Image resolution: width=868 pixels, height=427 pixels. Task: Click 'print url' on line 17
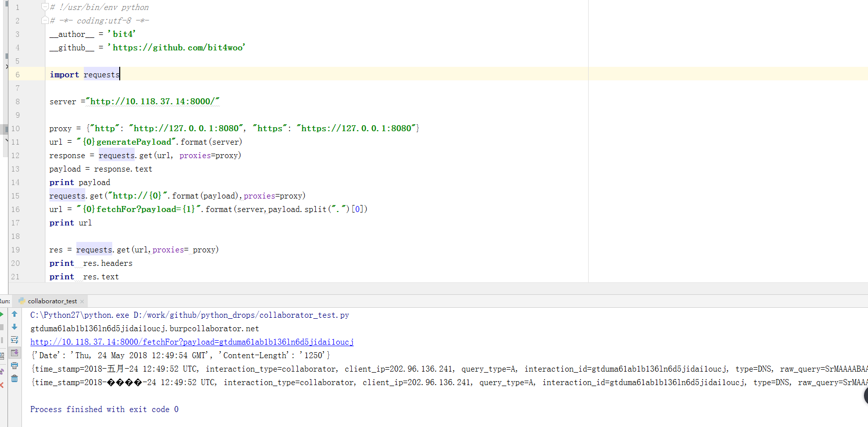[71, 223]
